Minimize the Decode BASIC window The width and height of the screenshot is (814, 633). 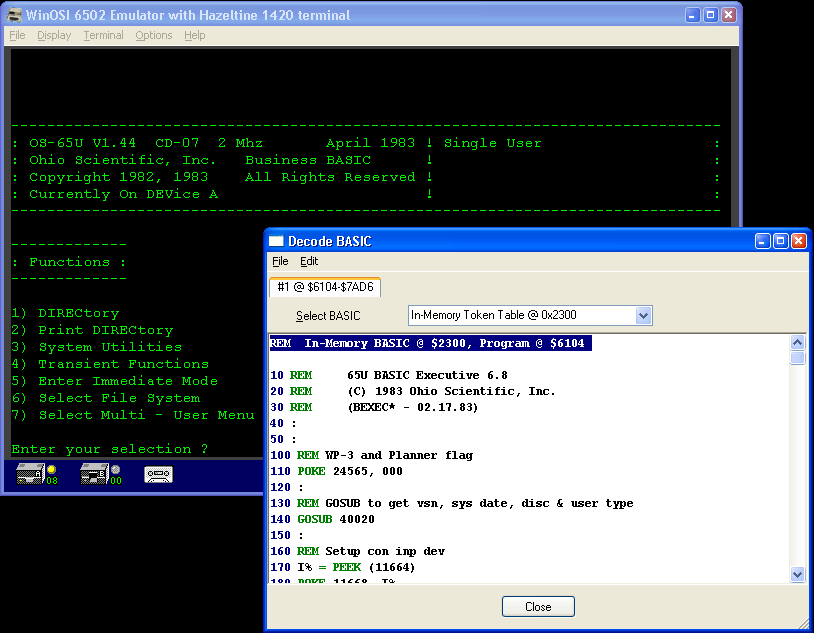(763, 241)
